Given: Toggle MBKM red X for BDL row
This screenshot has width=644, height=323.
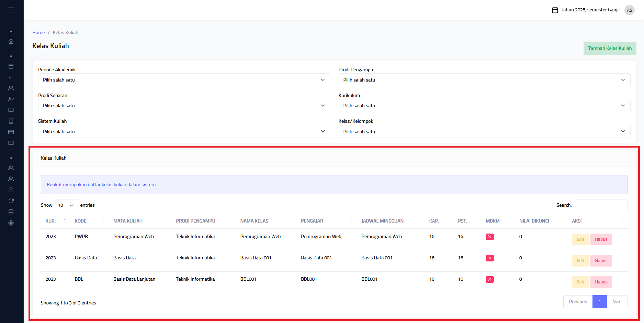Looking at the screenshot, I should point(489,279).
